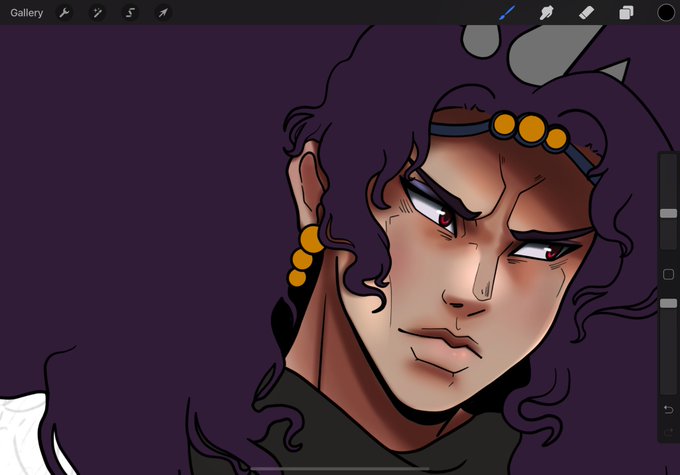Image resolution: width=680 pixels, height=475 pixels.
Task: Open the active color picker circle
Action: (666, 13)
